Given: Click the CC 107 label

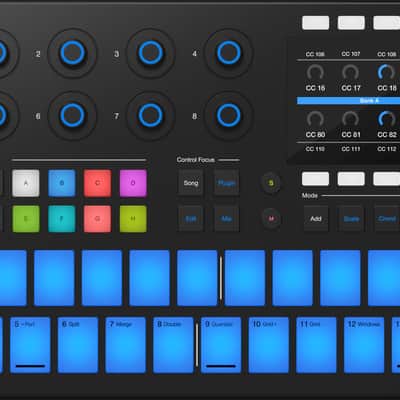Looking at the screenshot, I should 351,54.
